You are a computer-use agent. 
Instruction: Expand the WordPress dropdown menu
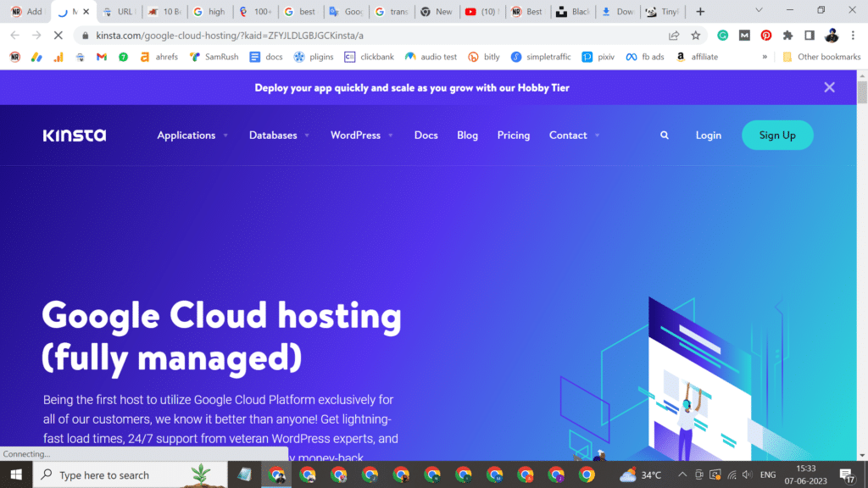point(361,136)
